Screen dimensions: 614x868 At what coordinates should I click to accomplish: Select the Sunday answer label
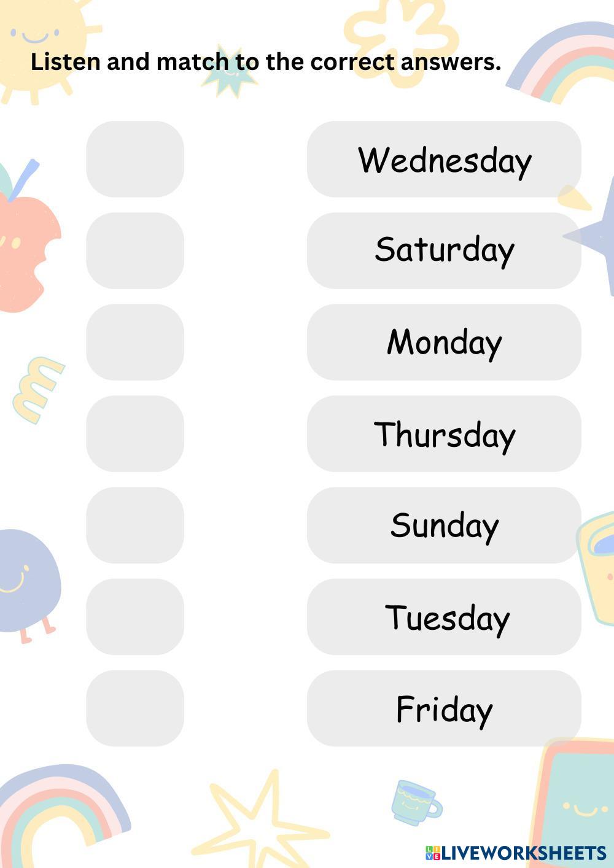[x=444, y=525]
